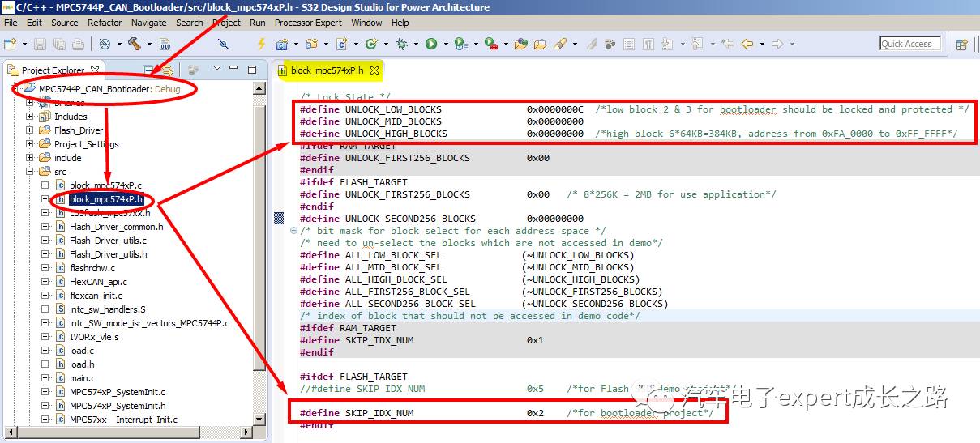
Task: Open the File menu
Action: (x=11, y=23)
